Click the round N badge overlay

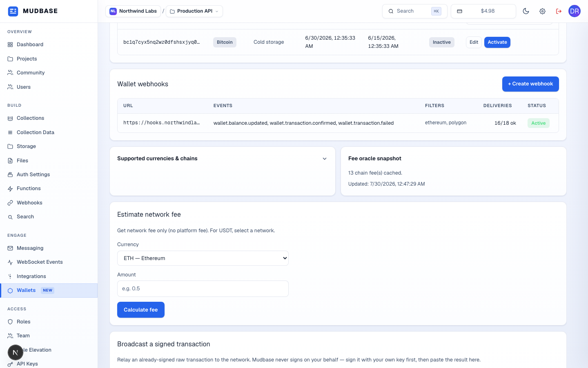coord(16,352)
